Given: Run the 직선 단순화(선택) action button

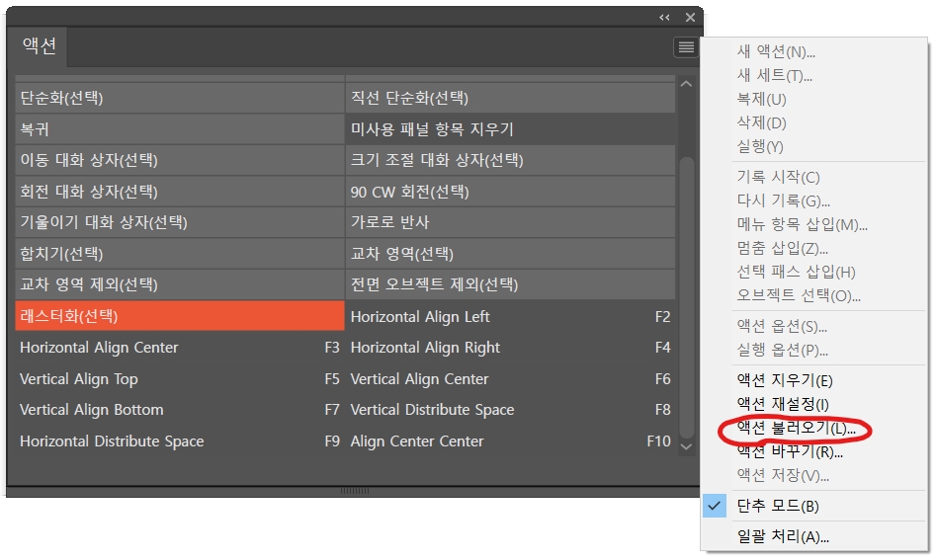Looking at the screenshot, I should pyautogui.click(x=510, y=98).
